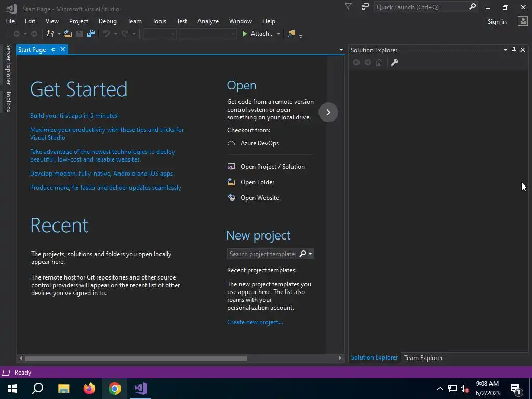Open the Server Explorer side tab
The image size is (532, 399).
pos(8,64)
